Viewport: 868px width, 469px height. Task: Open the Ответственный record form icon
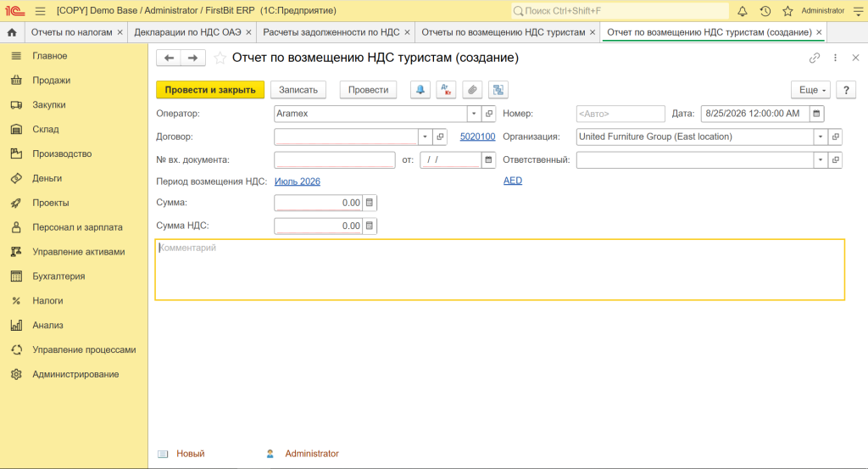835,160
